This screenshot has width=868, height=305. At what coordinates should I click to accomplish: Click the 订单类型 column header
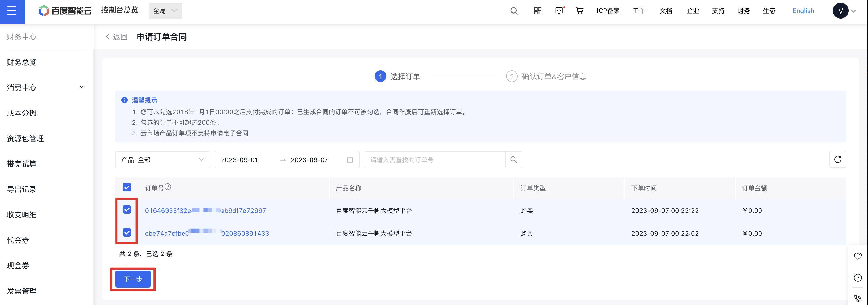(533, 188)
